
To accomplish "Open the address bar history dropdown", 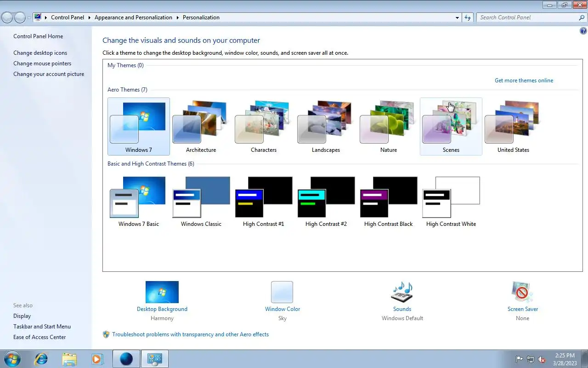I will (457, 17).
